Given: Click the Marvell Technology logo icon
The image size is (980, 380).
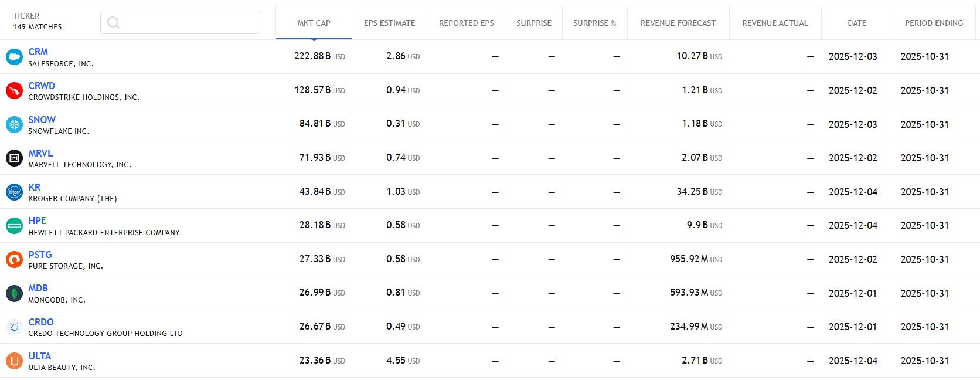Looking at the screenshot, I should click(14, 158).
